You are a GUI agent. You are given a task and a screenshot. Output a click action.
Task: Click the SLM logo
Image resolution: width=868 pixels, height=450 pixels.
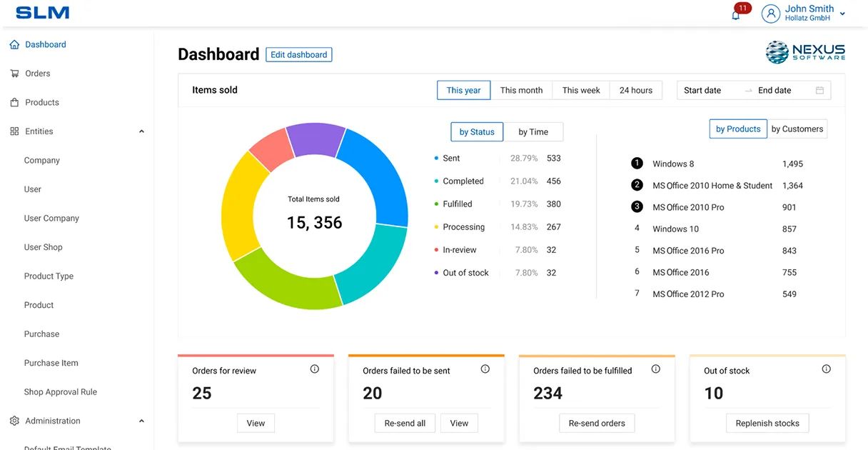(x=43, y=13)
